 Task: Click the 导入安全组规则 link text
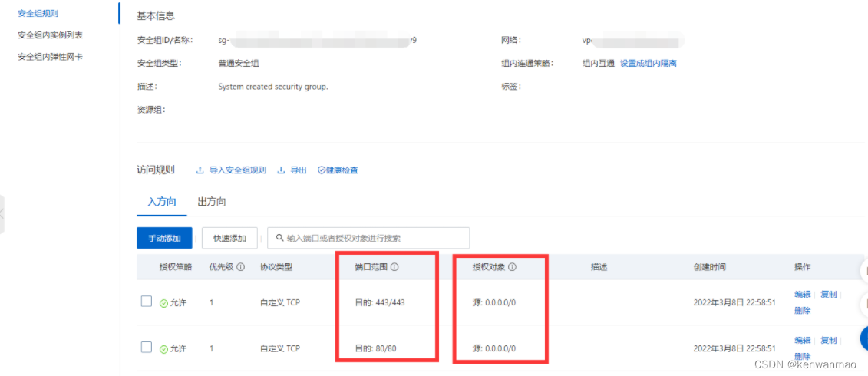(x=237, y=170)
